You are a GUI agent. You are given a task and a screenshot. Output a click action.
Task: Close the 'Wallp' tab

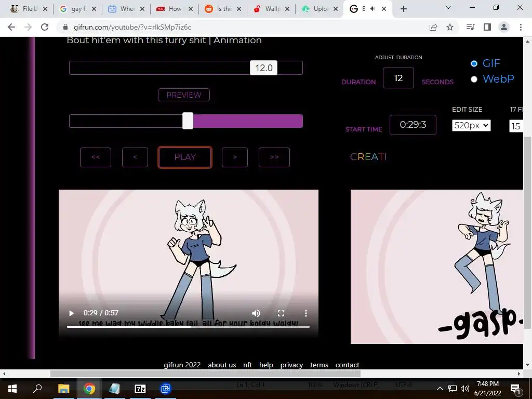tap(287, 9)
